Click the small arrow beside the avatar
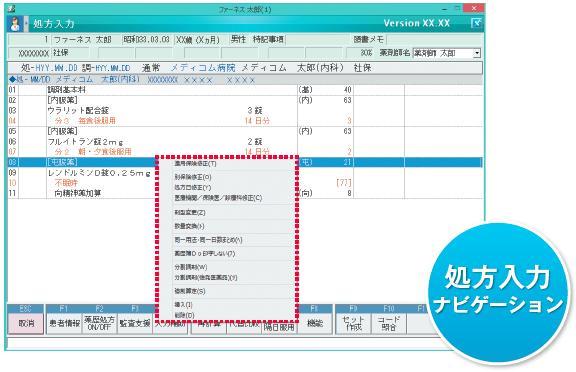 coord(26,24)
